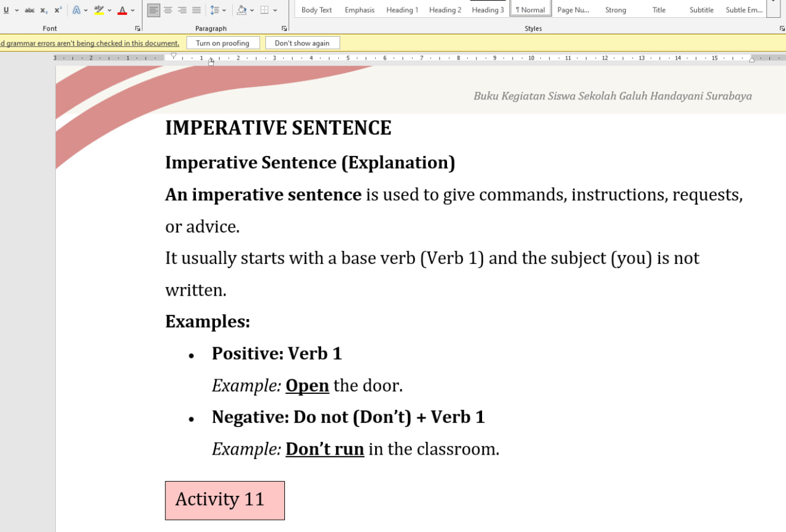Apply subscript formatting
786x532 pixels.
[44, 10]
